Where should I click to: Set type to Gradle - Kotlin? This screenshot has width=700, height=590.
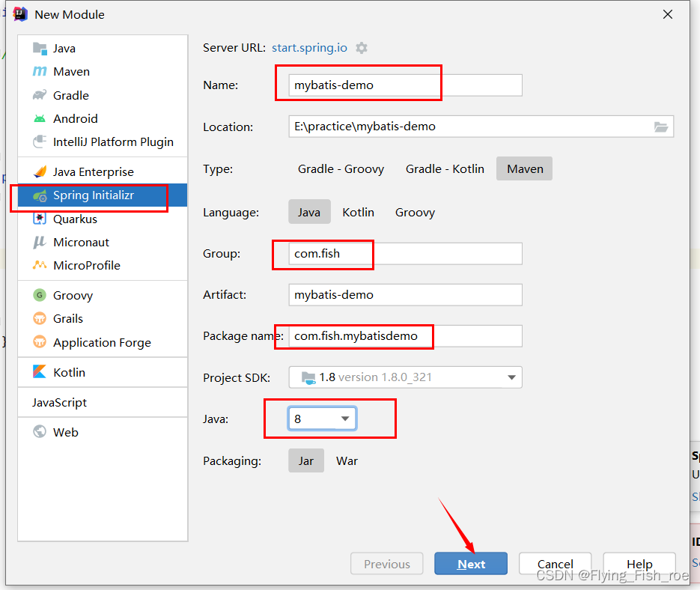click(445, 168)
